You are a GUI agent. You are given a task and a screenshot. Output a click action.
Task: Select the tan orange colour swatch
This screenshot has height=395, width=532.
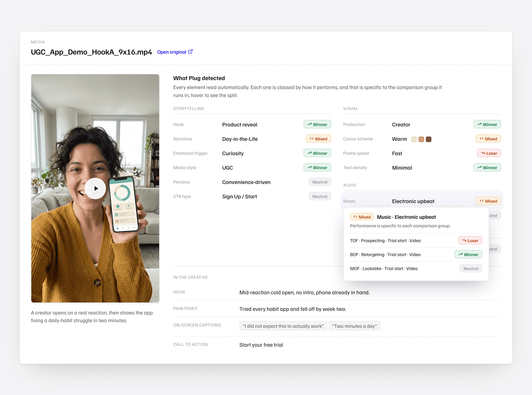click(x=421, y=139)
